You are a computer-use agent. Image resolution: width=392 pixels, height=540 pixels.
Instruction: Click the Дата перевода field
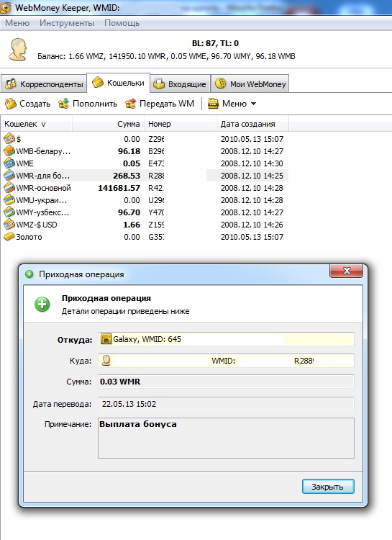(226, 404)
